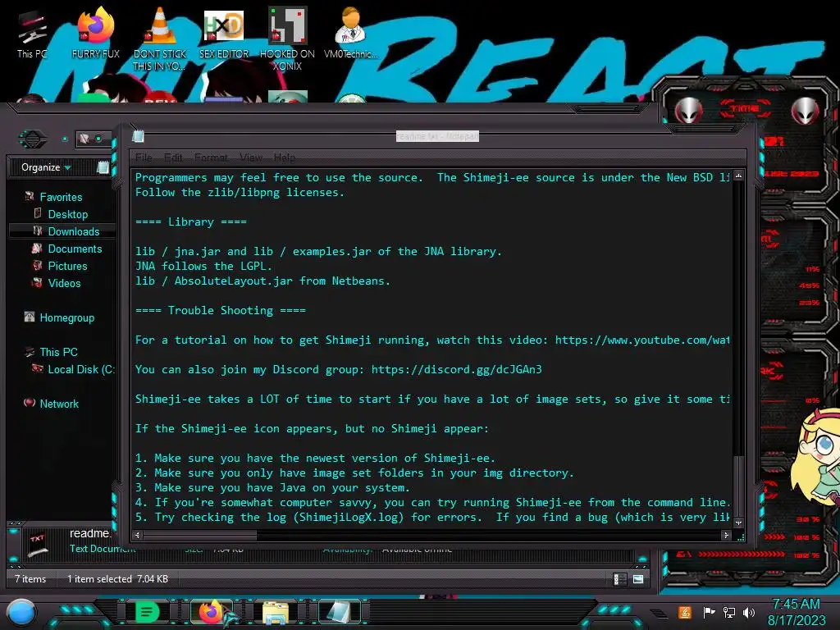The width and height of the screenshot is (840, 630).
Task: Open This PC desktop shortcut
Action: (32, 33)
